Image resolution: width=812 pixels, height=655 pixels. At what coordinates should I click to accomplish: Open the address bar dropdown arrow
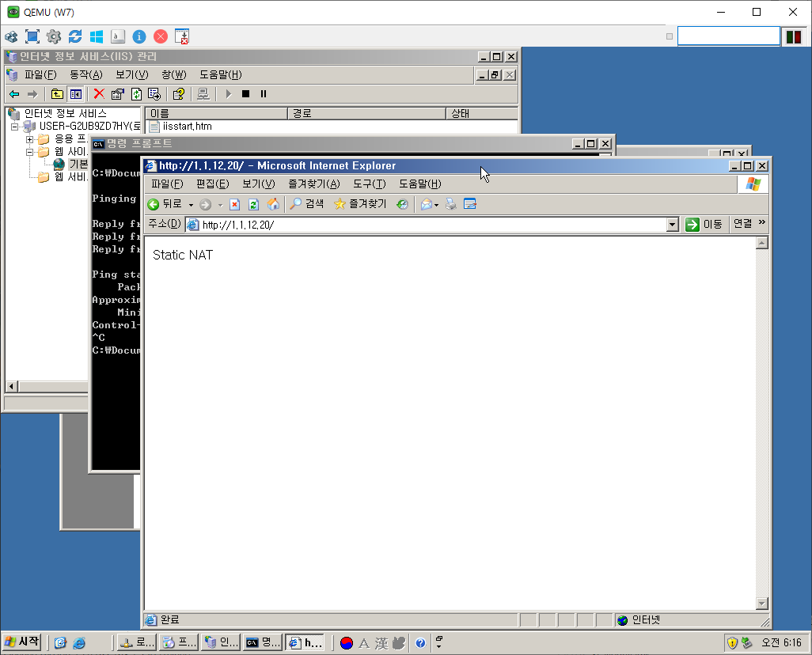(x=673, y=225)
